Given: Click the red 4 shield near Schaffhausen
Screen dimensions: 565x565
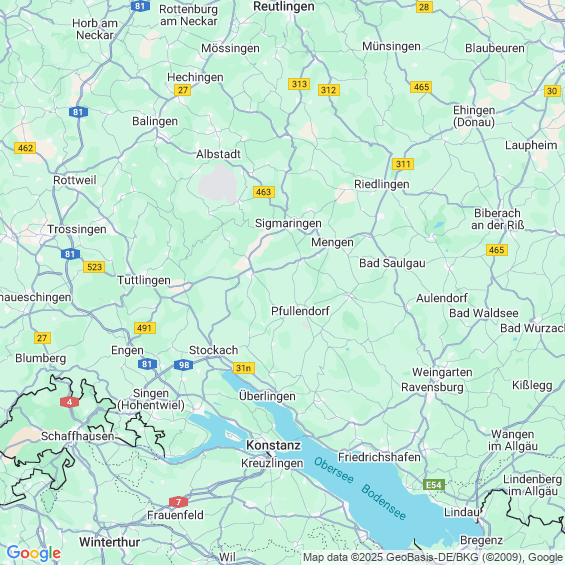Looking at the screenshot, I should coord(70,402).
